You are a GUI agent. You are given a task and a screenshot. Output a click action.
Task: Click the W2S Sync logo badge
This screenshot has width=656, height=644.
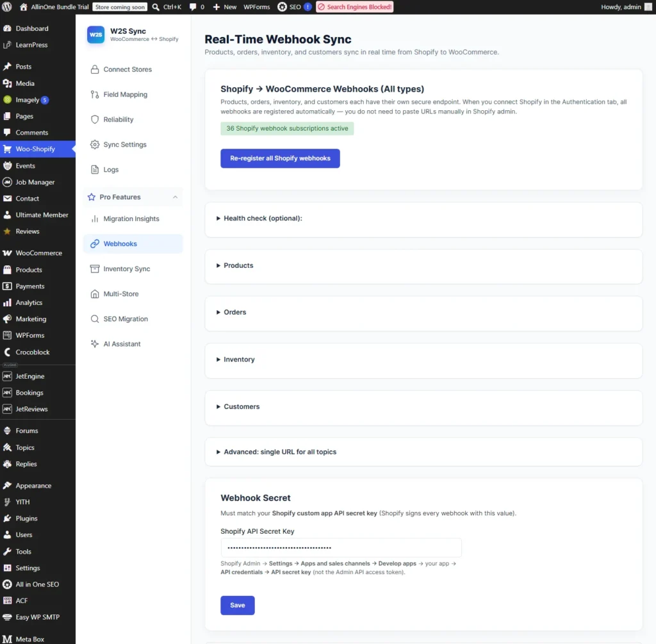tap(95, 35)
